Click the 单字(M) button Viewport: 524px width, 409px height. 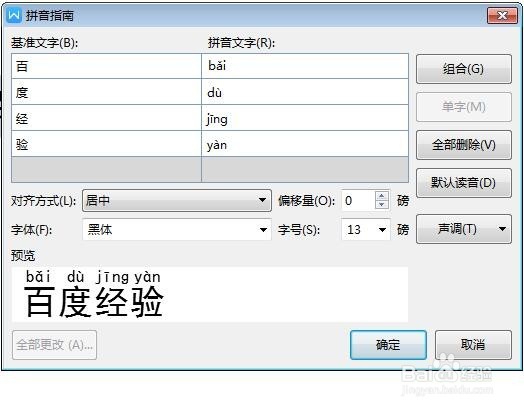coord(464,107)
